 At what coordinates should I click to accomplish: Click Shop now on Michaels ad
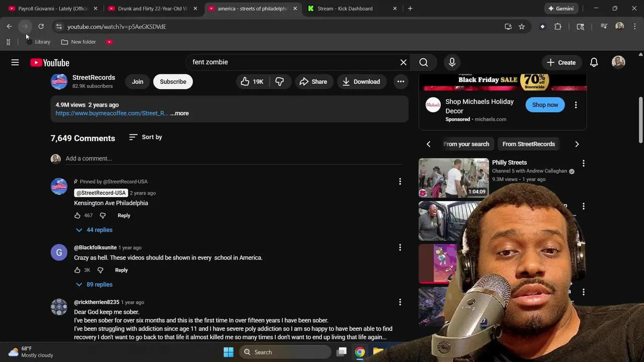point(545,105)
